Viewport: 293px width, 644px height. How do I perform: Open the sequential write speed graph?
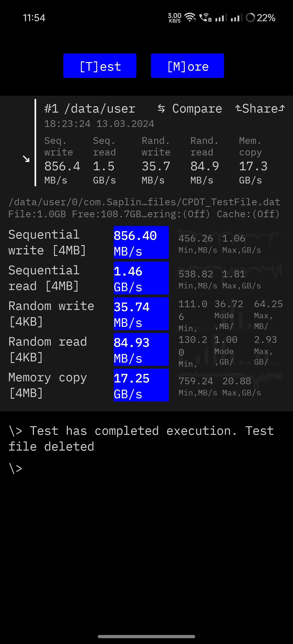(229, 243)
